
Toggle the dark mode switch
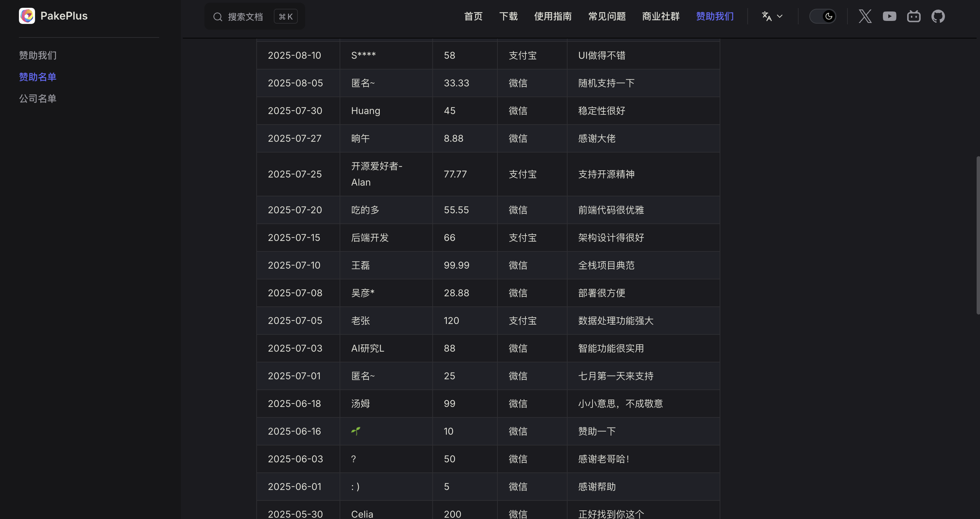point(823,16)
